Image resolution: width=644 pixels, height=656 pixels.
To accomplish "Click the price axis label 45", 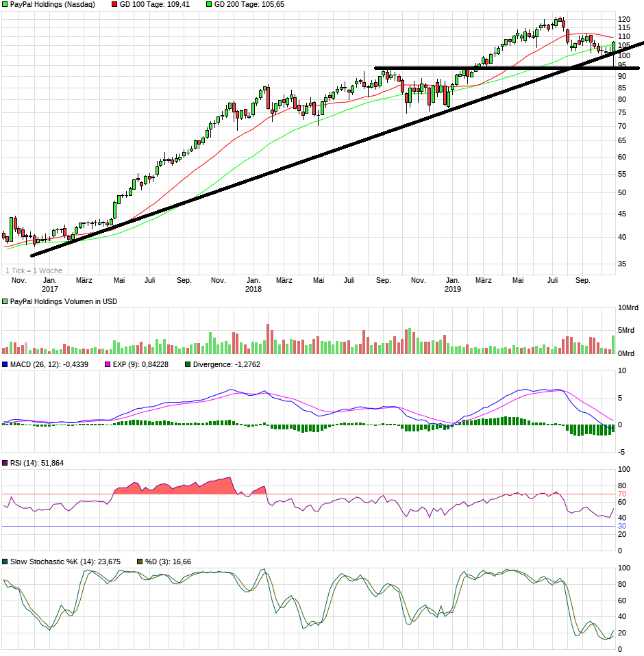I will point(622,214).
